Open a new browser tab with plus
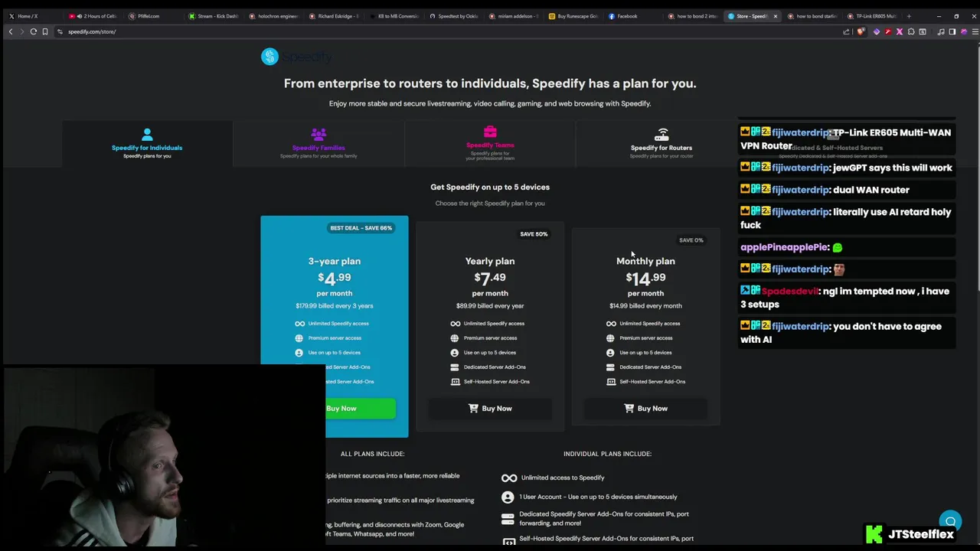This screenshot has height=551, width=980. pos(909,16)
